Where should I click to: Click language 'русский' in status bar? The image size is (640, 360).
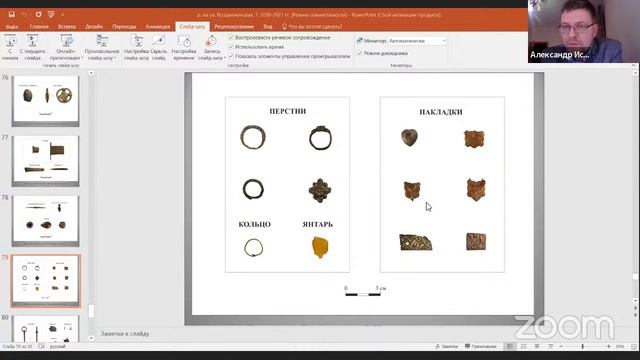pos(58,346)
